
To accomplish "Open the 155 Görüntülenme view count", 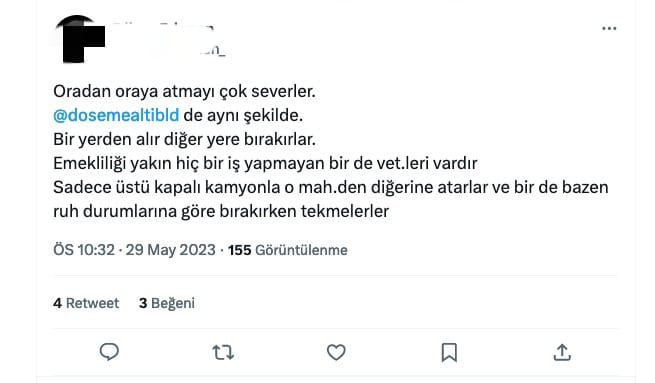I will click(287, 250).
